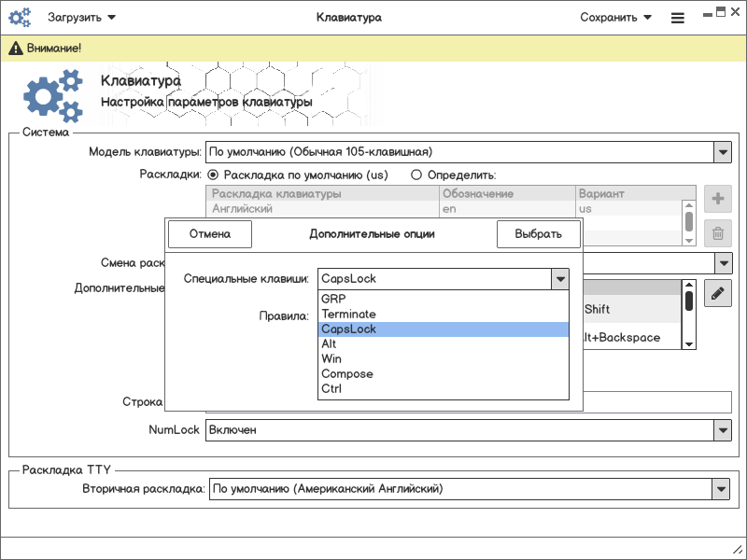Viewport: 747px width, 560px height.
Task: Click the layouts table vertical scrollbar
Action: 688,219
